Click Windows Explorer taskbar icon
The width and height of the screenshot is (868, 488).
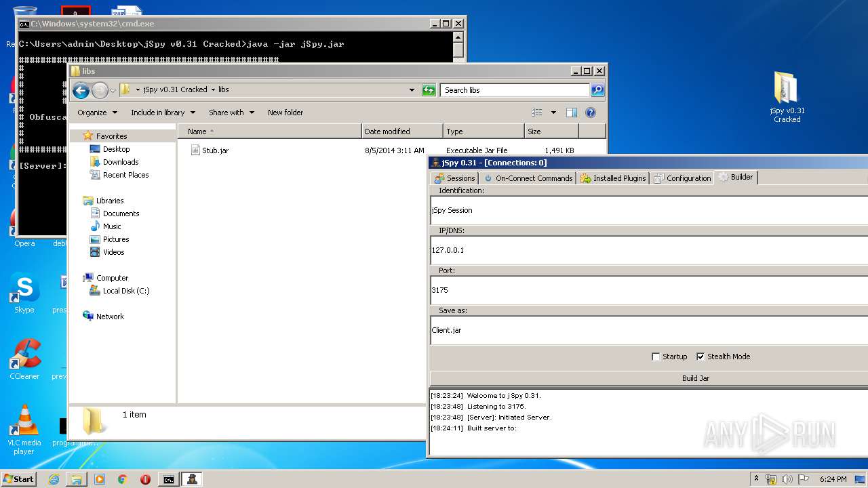77,479
